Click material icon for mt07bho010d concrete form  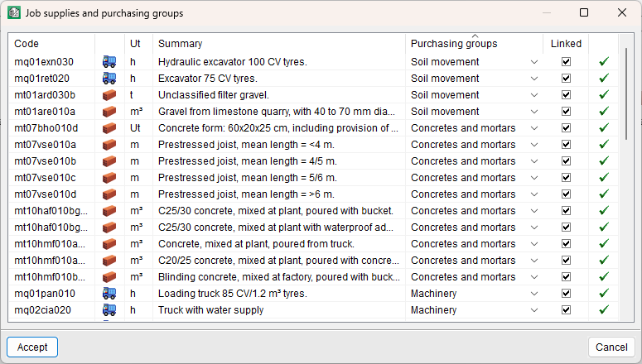point(109,127)
